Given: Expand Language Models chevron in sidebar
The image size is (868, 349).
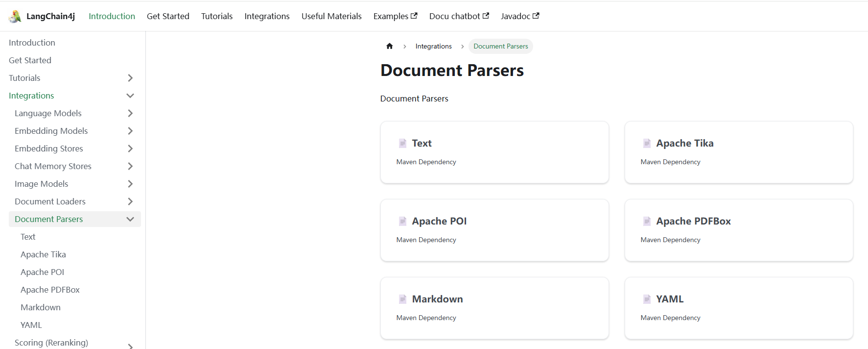Looking at the screenshot, I should point(130,113).
